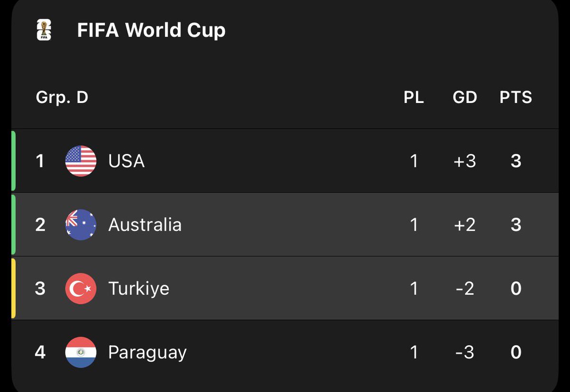Tap the FIFA World Cup trophy logo
570x392 pixels.
point(44,30)
